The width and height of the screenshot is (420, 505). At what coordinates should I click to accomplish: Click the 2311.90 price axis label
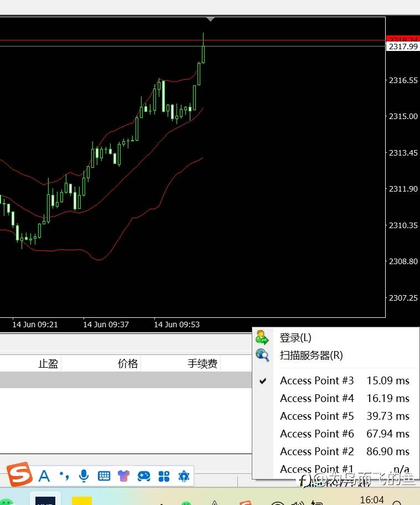click(403, 189)
